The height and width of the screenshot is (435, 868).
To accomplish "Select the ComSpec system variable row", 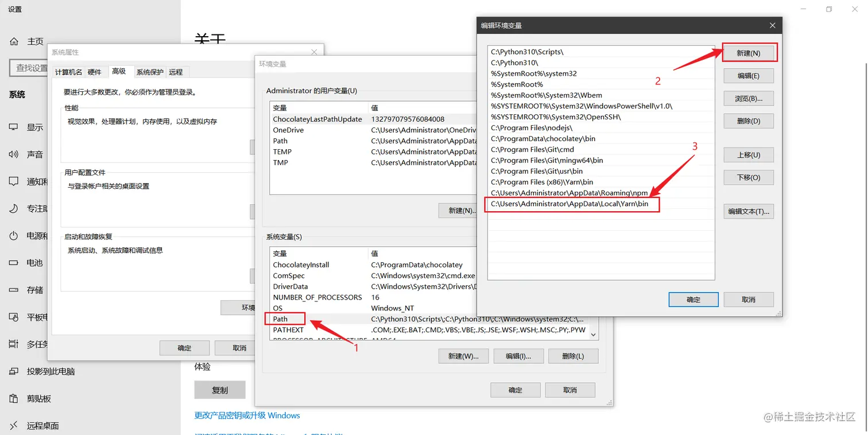I will tap(373, 275).
